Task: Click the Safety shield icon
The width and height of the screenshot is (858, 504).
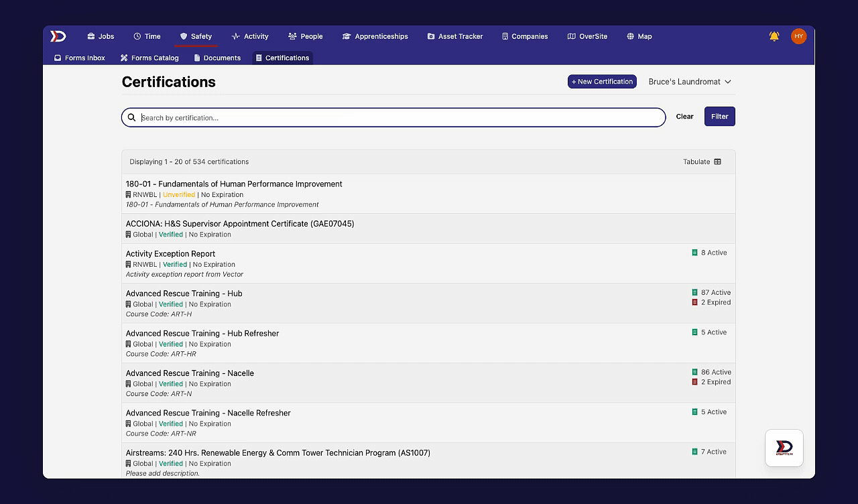Action: click(184, 36)
